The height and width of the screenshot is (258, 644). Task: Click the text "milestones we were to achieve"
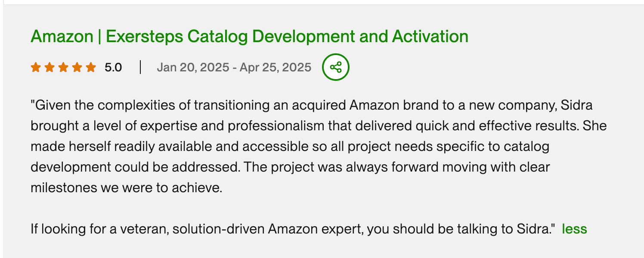(x=125, y=187)
